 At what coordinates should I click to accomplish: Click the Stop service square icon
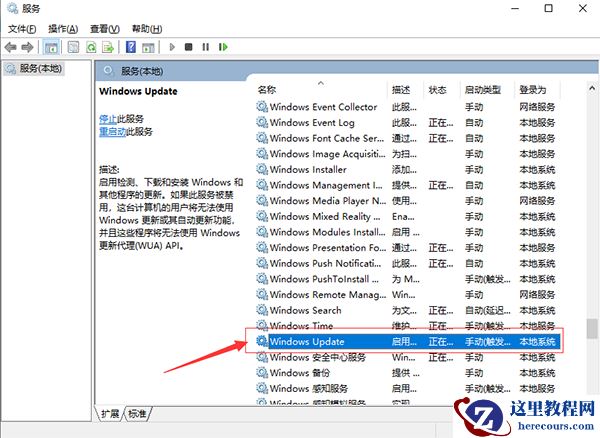[188, 47]
